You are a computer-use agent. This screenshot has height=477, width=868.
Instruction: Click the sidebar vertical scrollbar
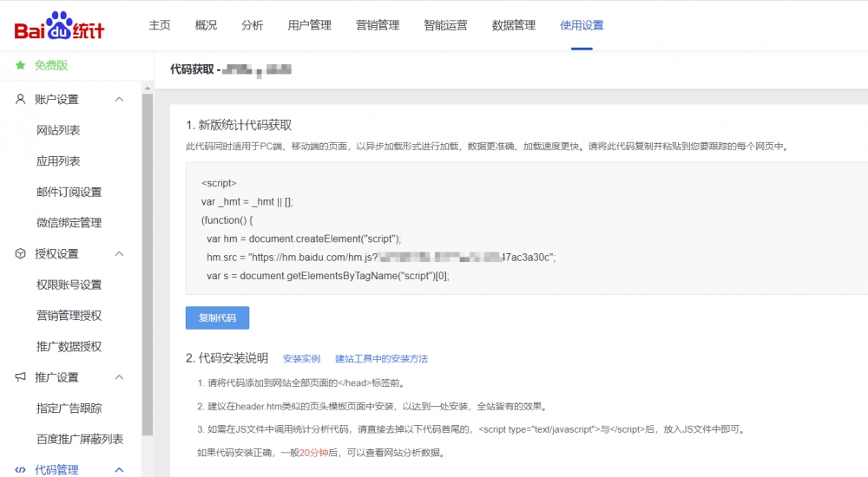(x=148, y=260)
